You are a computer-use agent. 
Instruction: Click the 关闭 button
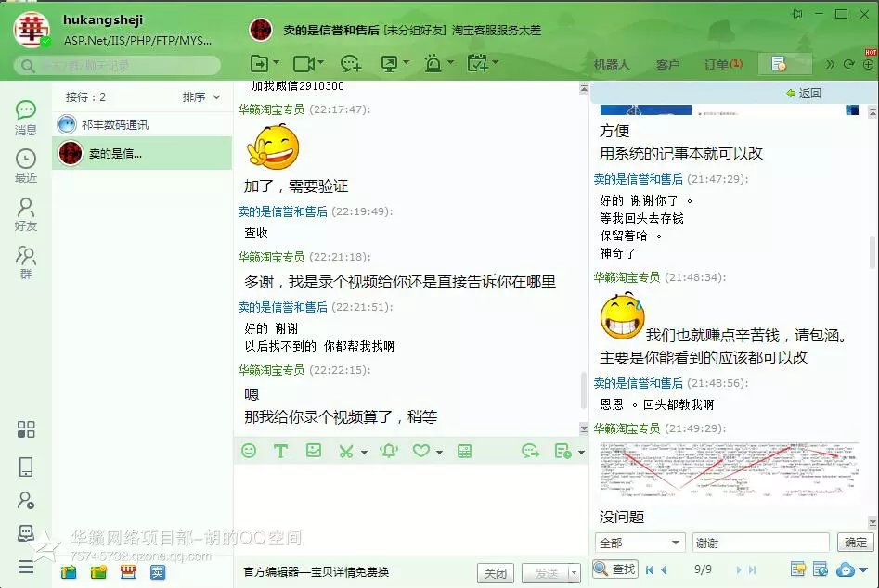click(x=496, y=573)
